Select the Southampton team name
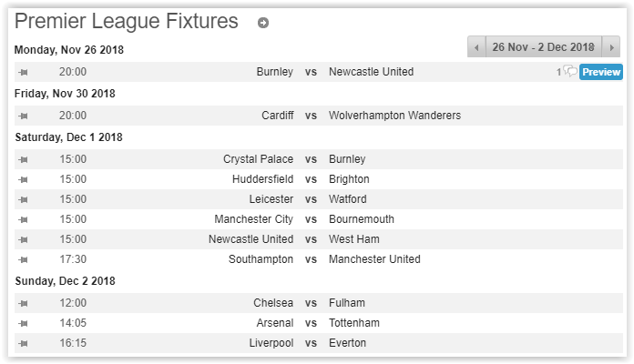 click(261, 259)
